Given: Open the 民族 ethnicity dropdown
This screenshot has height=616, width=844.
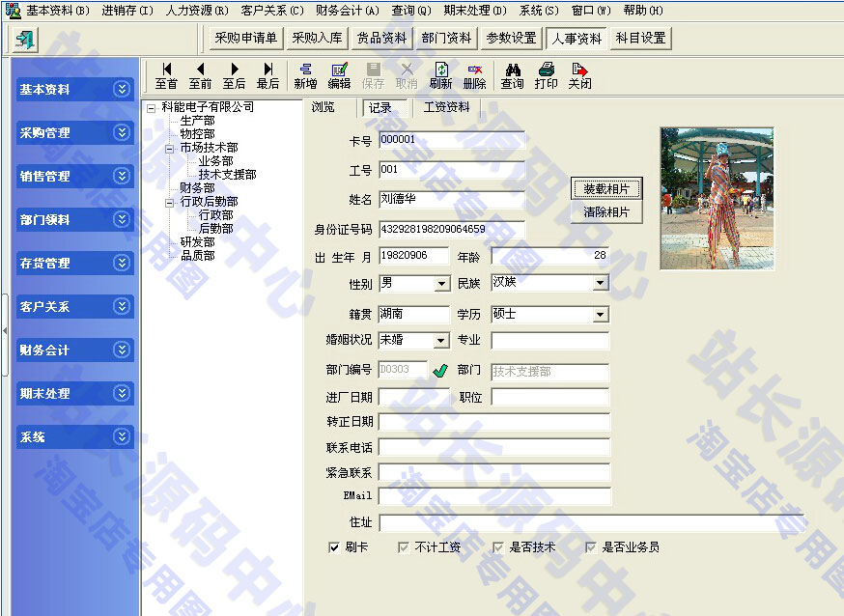Looking at the screenshot, I should pyautogui.click(x=600, y=283).
